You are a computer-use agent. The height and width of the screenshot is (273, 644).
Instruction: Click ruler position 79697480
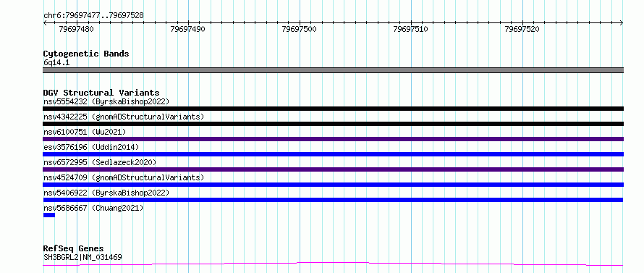point(77,29)
